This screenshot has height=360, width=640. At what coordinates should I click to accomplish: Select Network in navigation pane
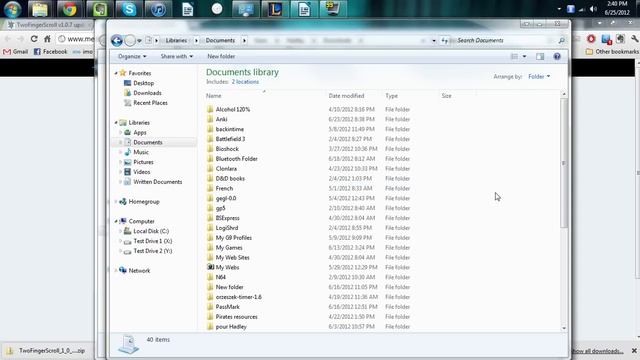click(139, 271)
